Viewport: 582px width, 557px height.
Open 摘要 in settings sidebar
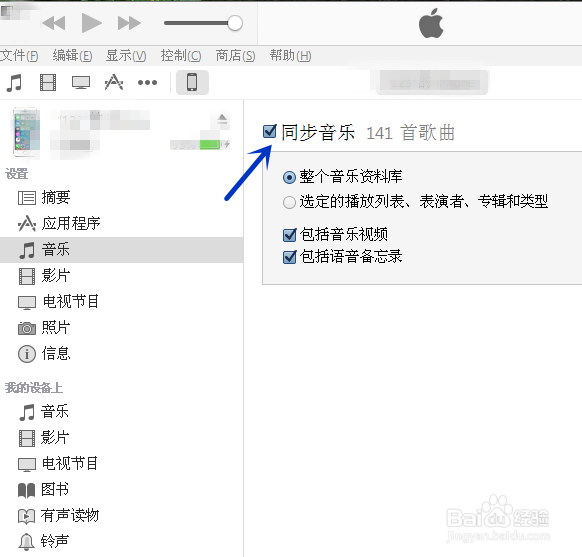121,197
